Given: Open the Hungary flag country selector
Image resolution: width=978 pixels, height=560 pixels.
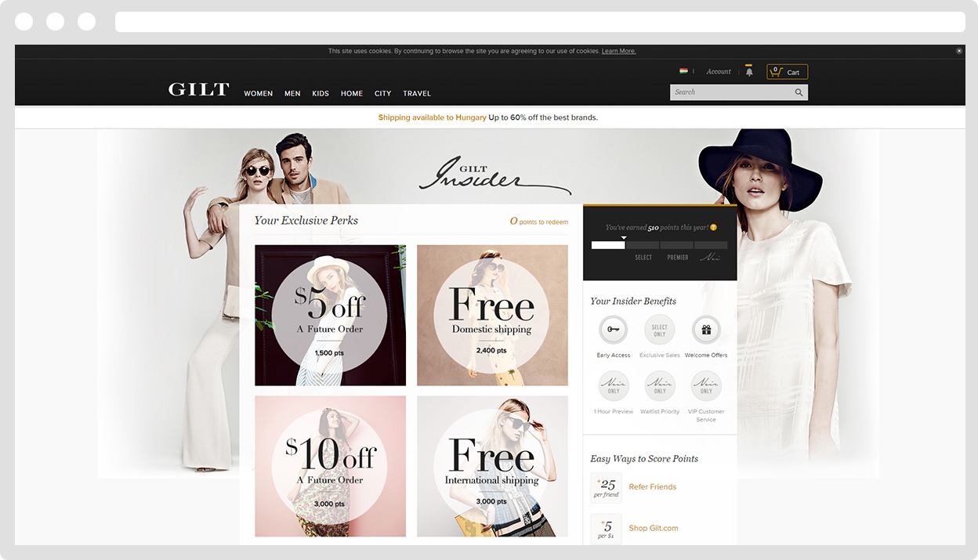Looking at the screenshot, I should [683, 71].
